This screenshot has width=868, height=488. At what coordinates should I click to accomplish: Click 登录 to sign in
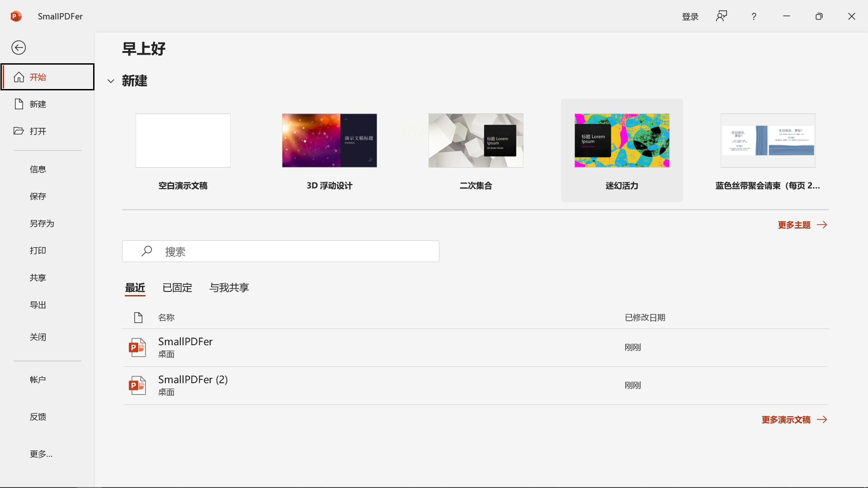pos(690,17)
